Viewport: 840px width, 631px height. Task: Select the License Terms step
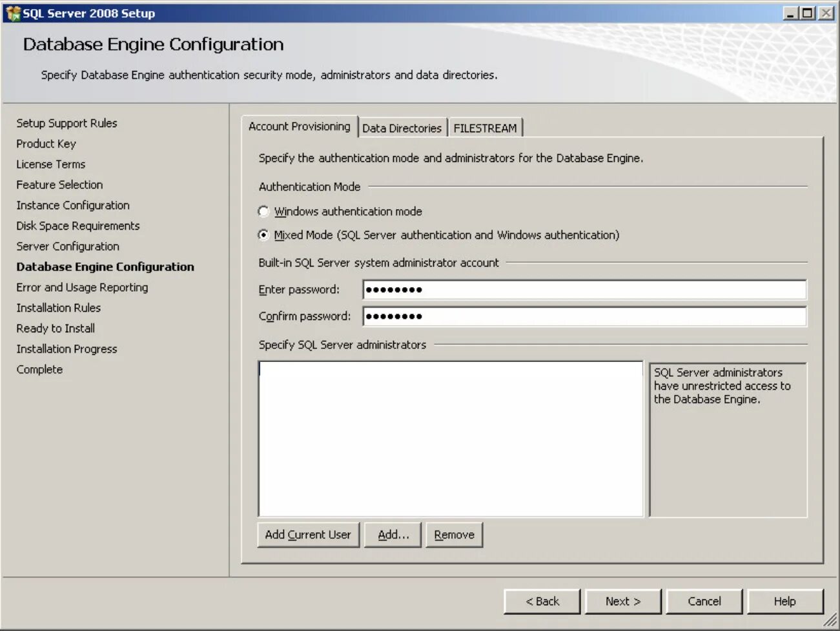[51, 165]
